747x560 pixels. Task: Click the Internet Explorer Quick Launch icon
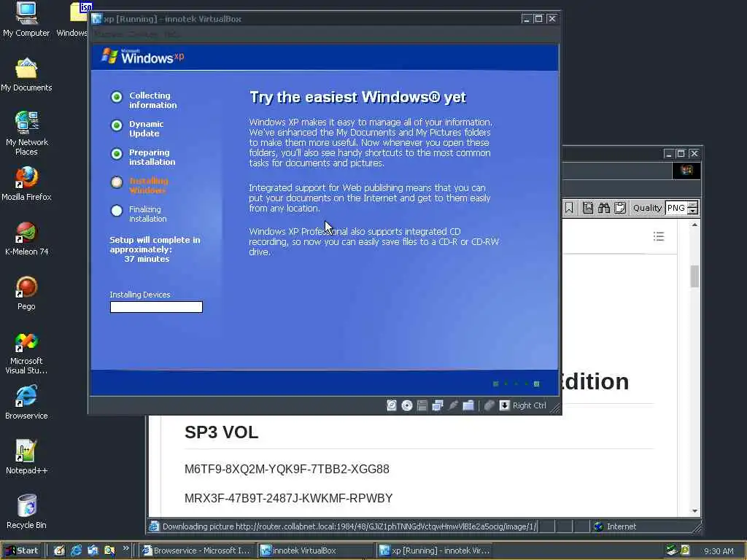[x=76, y=551]
